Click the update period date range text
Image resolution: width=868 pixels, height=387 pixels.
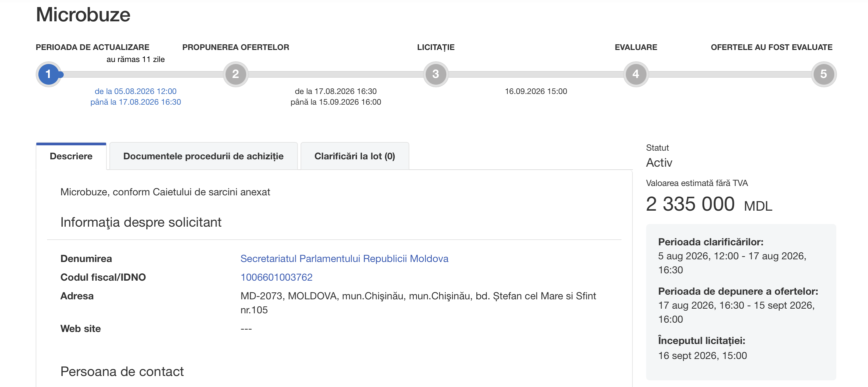click(x=135, y=97)
